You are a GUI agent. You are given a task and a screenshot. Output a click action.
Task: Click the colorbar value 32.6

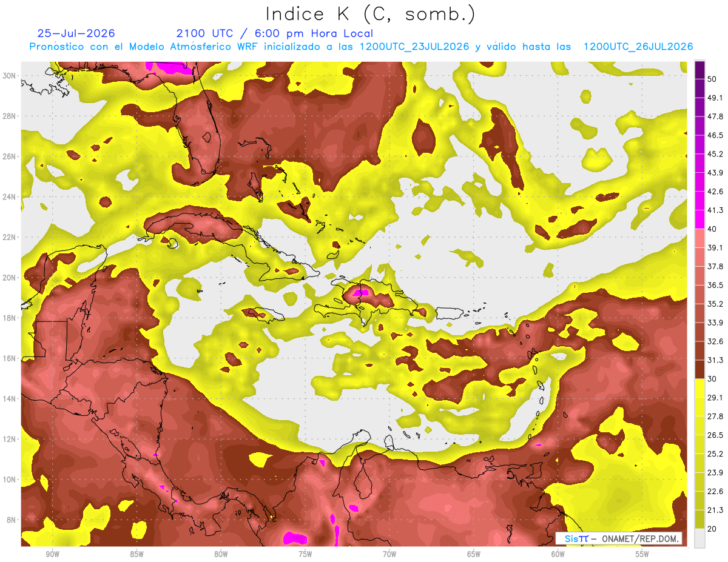point(715,341)
